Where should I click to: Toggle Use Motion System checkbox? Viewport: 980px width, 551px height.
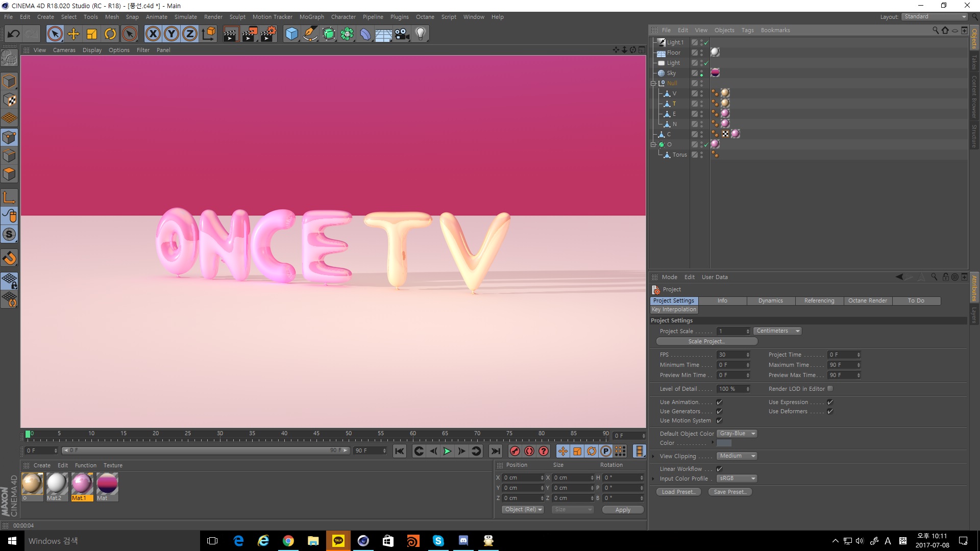click(719, 420)
